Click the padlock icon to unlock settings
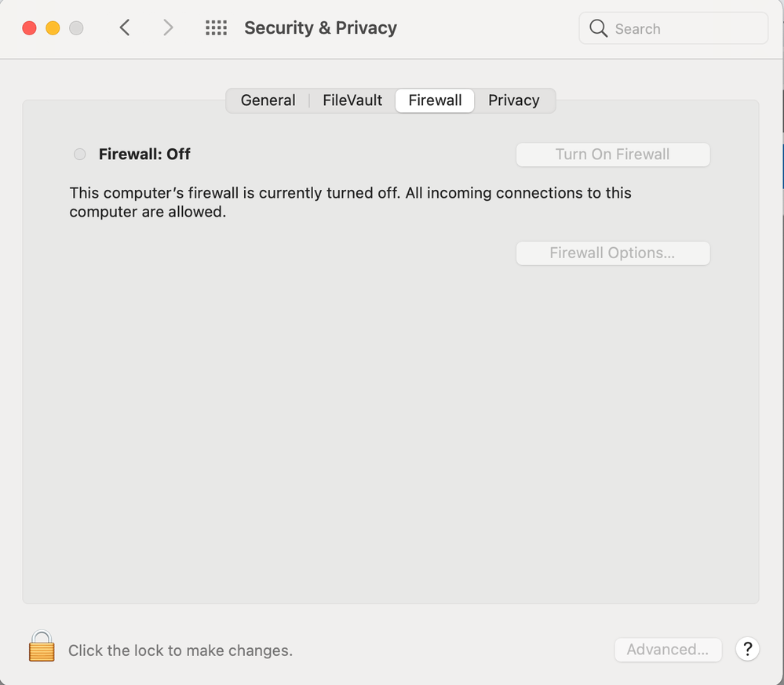784x685 pixels. pos(42,647)
